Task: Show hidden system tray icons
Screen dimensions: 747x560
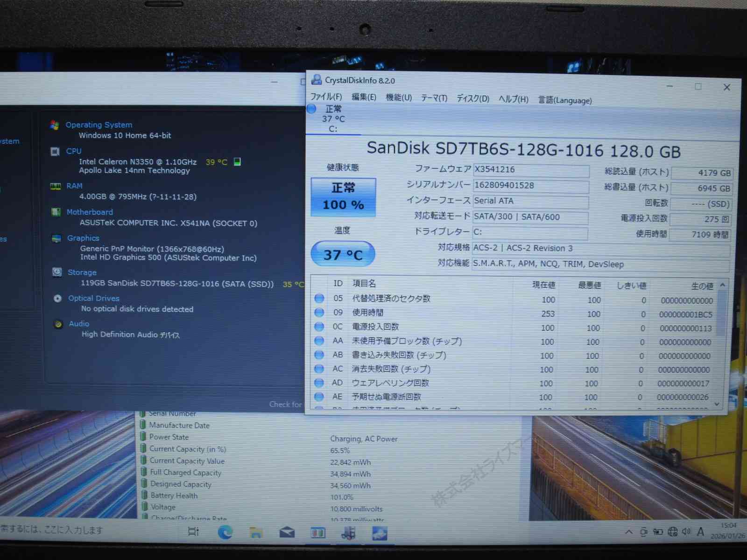Action: tap(629, 532)
